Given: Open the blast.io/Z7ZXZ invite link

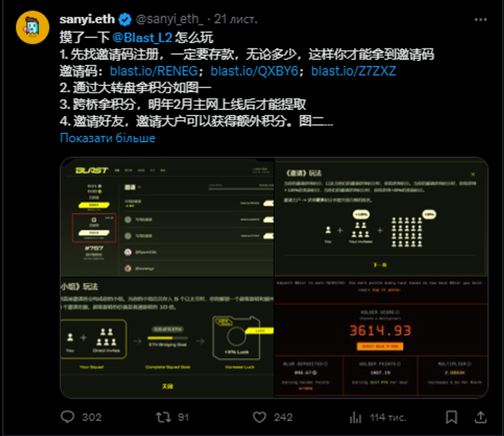Looking at the screenshot, I should pyautogui.click(x=353, y=71).
